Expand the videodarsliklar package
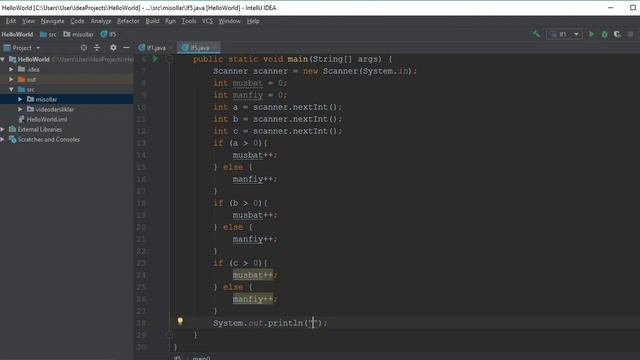This screenshot has height=360, width=640. [x=20, y=109]
